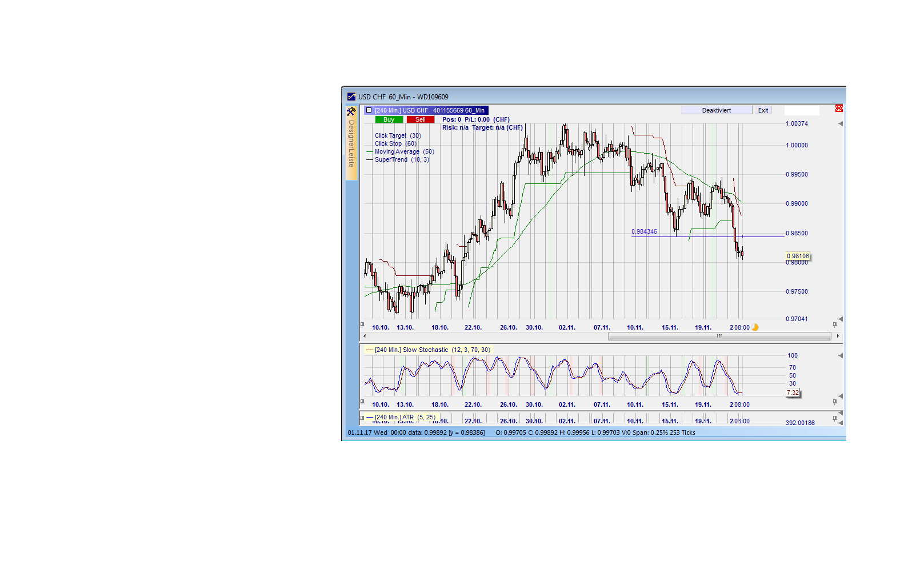Image resolution: width=924 pixels, height=561 pixels.
Task: Click the hammer-and-wrench tools icon above DesignerLeiste
Action: coord(350,112)
